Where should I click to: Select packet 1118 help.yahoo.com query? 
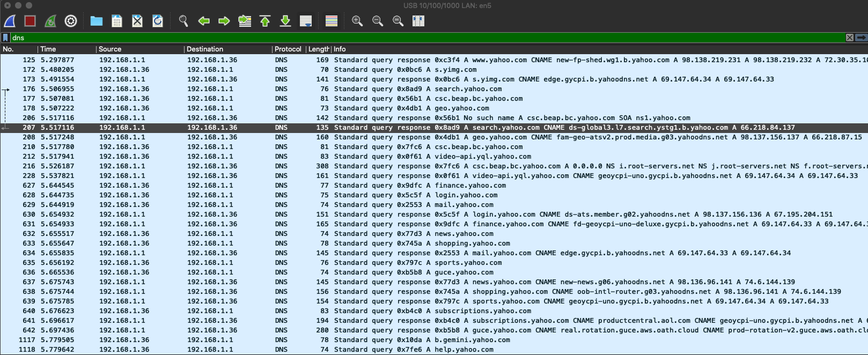point(434,350)
